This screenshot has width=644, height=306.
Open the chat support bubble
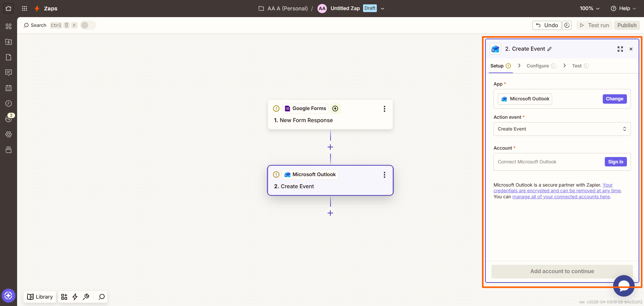(624, 286)
